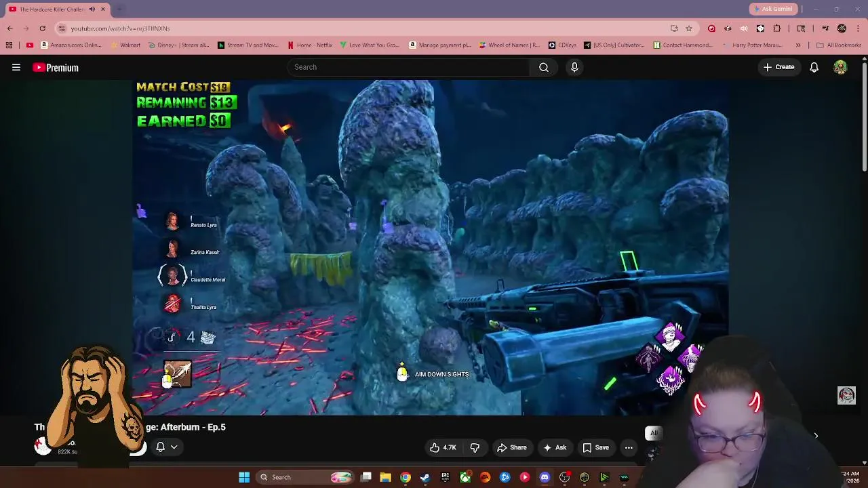868x488 pixels.
Task: Go to the YouTube Premium home logo
Action: coord(56,68)
